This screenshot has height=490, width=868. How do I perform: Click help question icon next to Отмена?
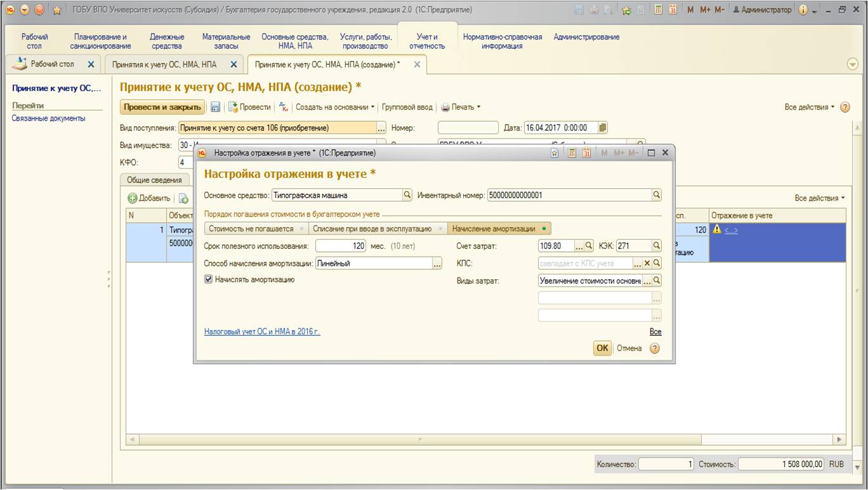[655, 348]
